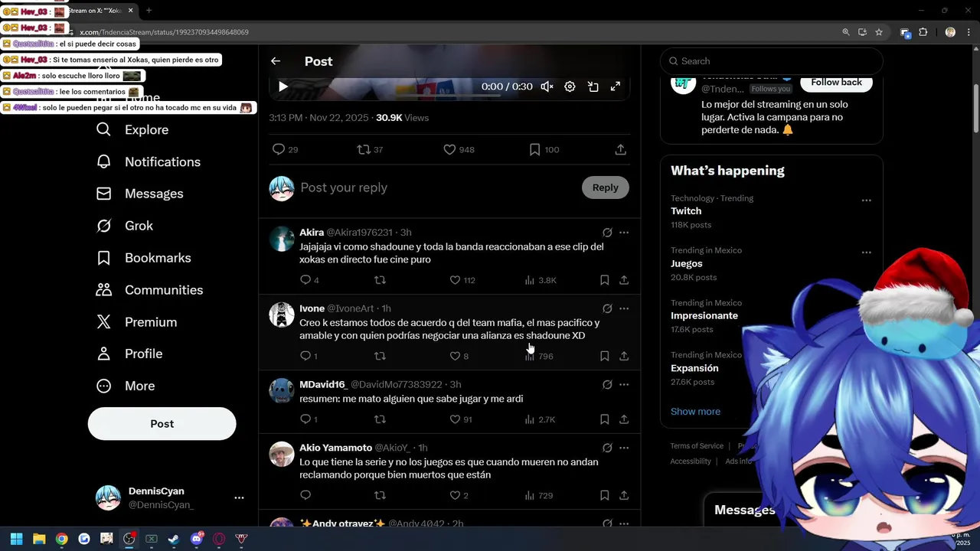
Task: Play the video in the post
Action: (x=283, y=86)
